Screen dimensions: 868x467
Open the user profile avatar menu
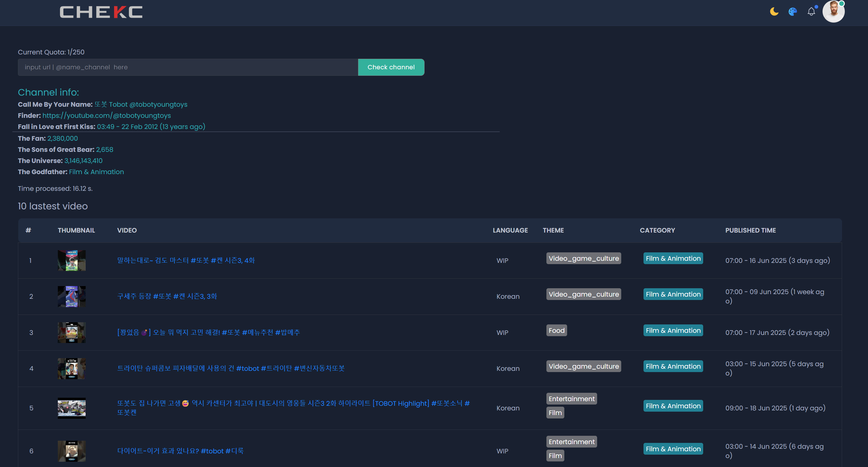[x=833, y=11]
